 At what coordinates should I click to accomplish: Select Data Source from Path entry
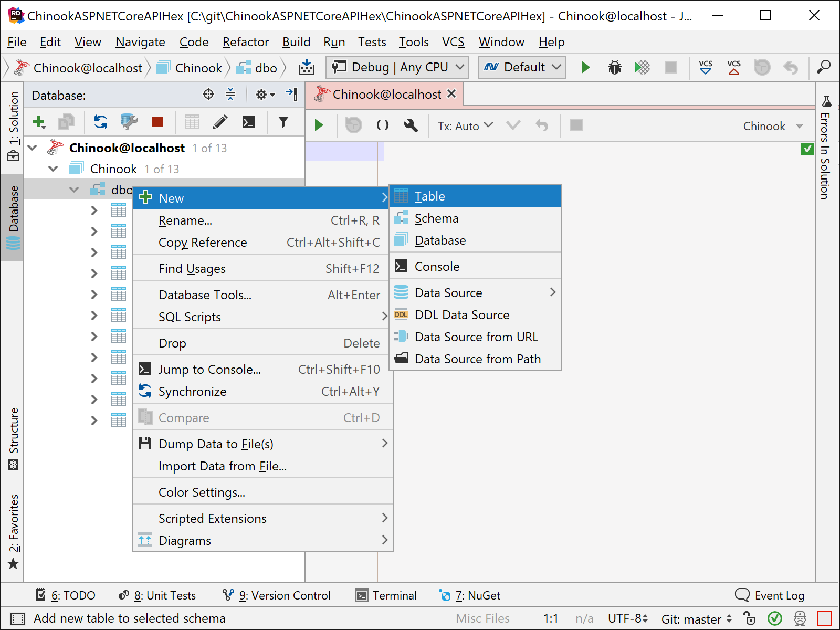pos(475,359)
